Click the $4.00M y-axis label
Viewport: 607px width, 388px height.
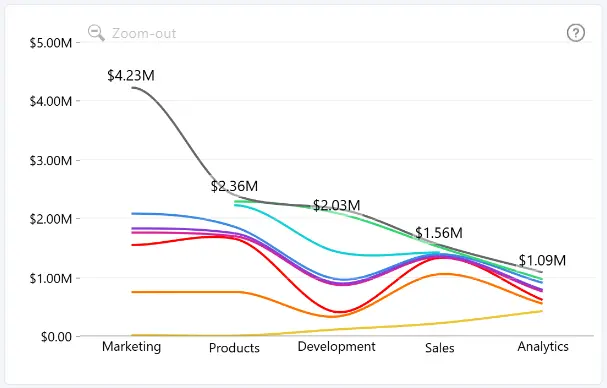pyautogui.click(x=51, y=101)
